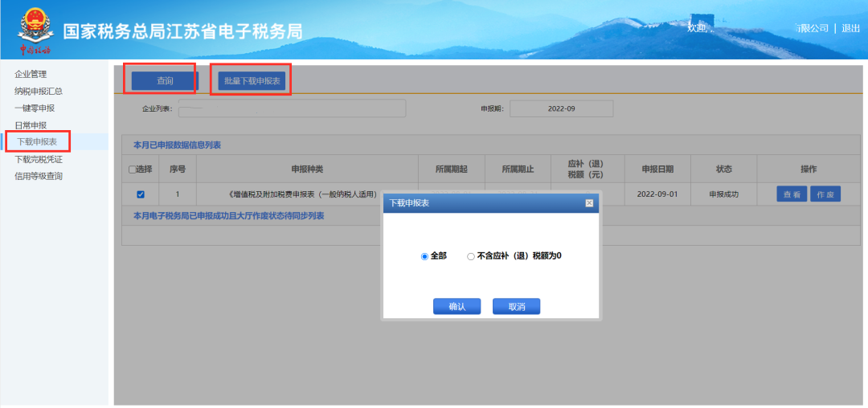Click the 操作 column header

[x=809, y=169]
